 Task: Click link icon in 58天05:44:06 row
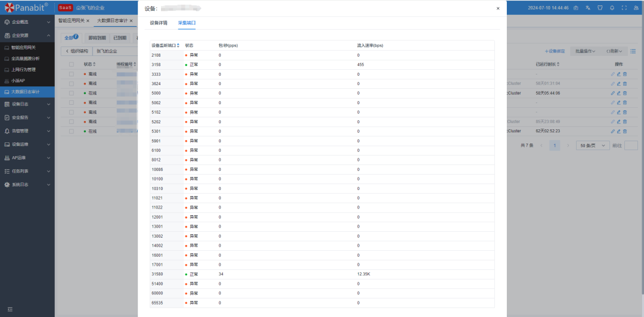(613, 93)
